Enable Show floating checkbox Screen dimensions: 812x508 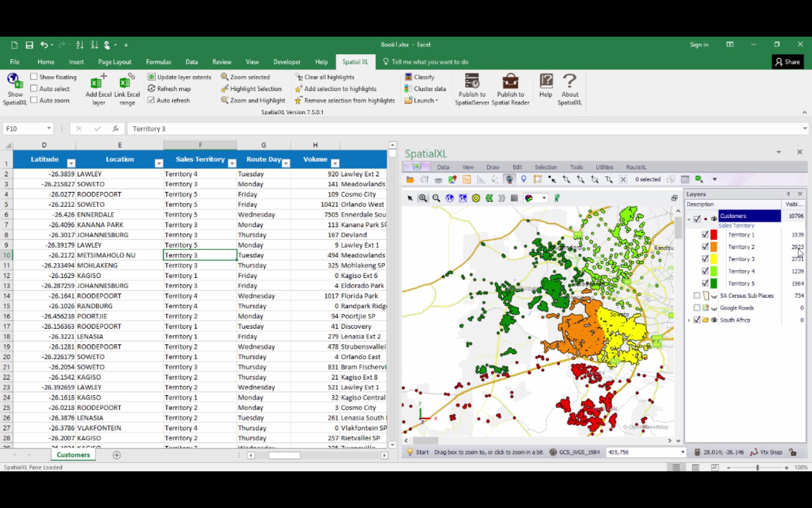[34, 77]
